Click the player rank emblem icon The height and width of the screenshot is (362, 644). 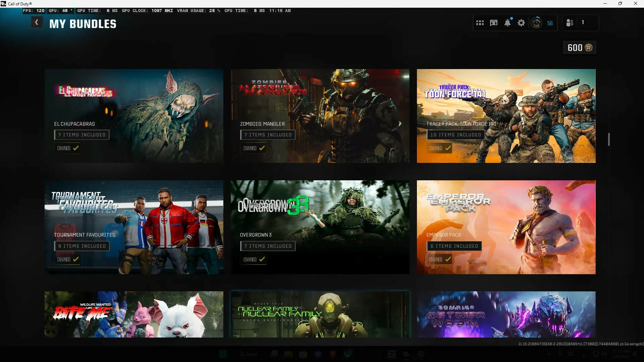(x=536, y=23)
